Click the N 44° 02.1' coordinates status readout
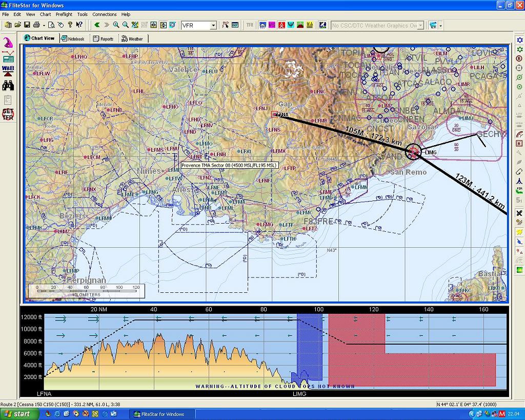The height and width of the screenshot is (420, 525). (467, 404)
